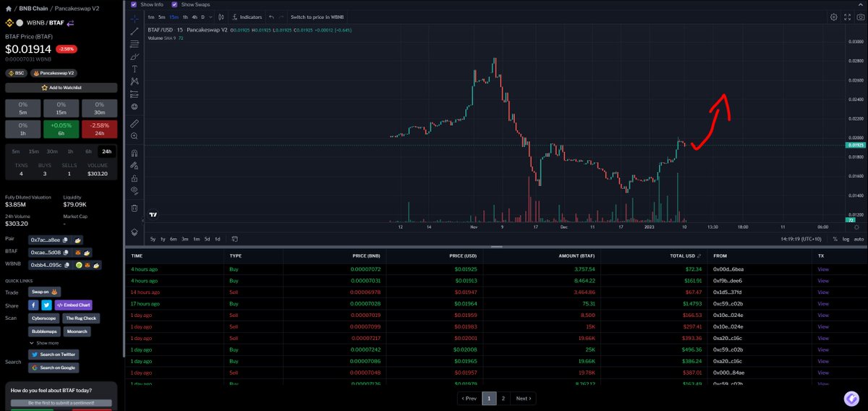
Task: Expand the chart interval dropdown arrow
Action: click(209, 16)
